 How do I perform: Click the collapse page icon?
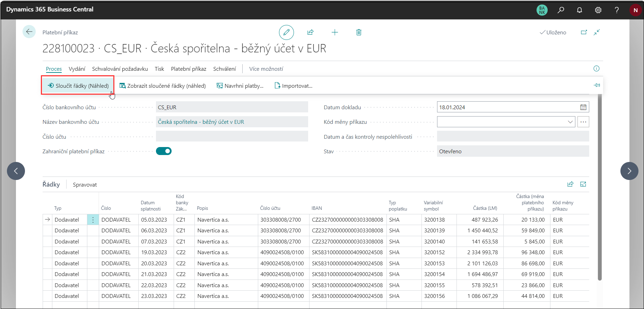coord(597,32)
